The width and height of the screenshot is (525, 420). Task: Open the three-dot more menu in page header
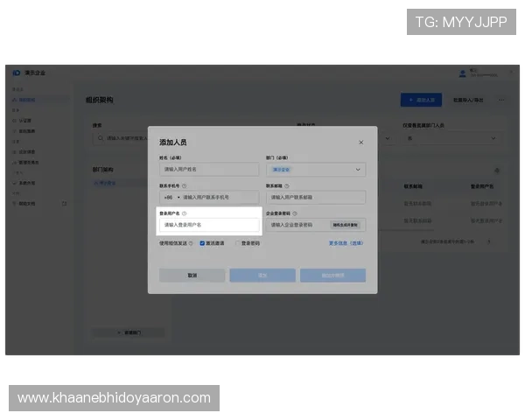pos(501,100)
